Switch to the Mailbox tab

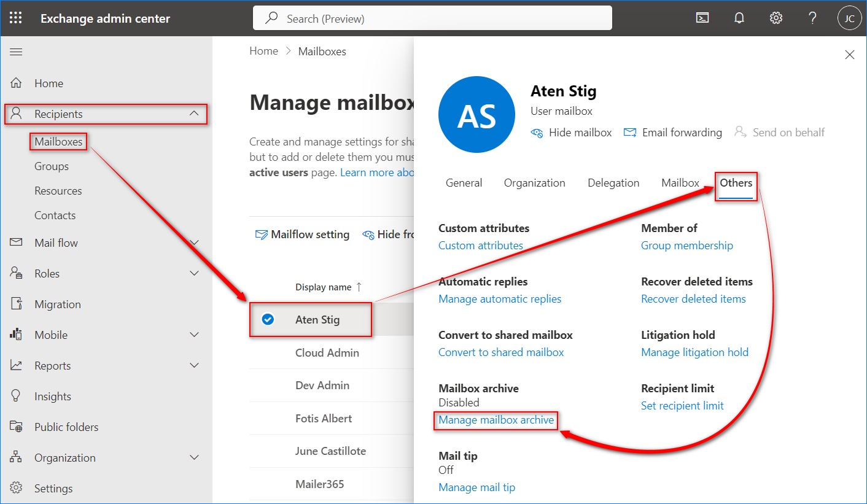[x=680, y=183]
